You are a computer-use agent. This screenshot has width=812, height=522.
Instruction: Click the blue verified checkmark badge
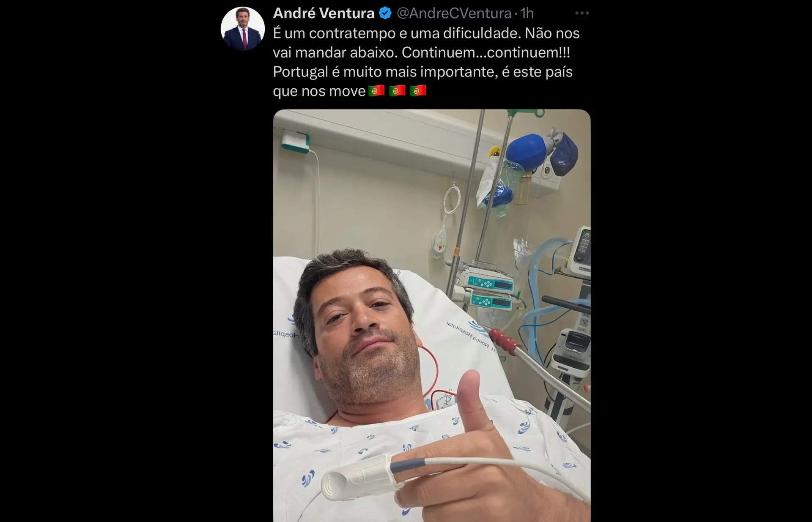[385, 13]
